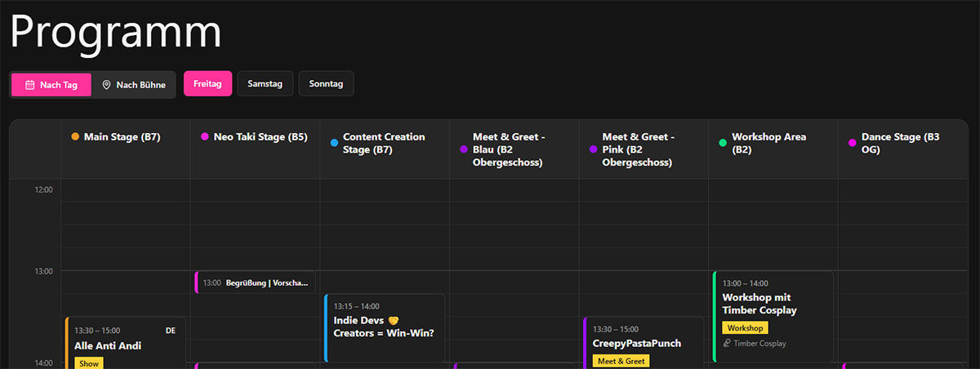This screenshot has height=369, width=980.
Task: Click the 14:00 time label
Action: [43, 362]
